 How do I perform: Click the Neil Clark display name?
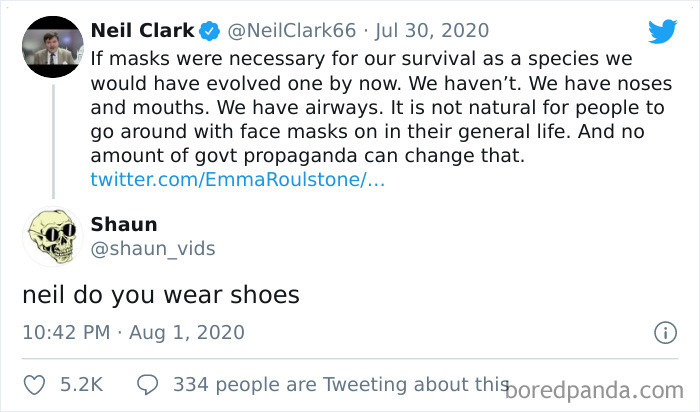142,31
